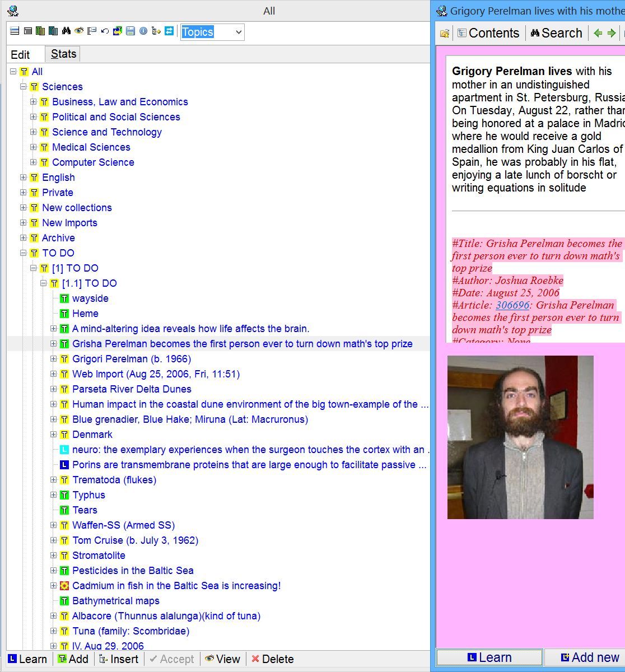Click the blue swap arrows toolbar icon
The width and height of the screenshot is (625, 672).
(169, 31)
